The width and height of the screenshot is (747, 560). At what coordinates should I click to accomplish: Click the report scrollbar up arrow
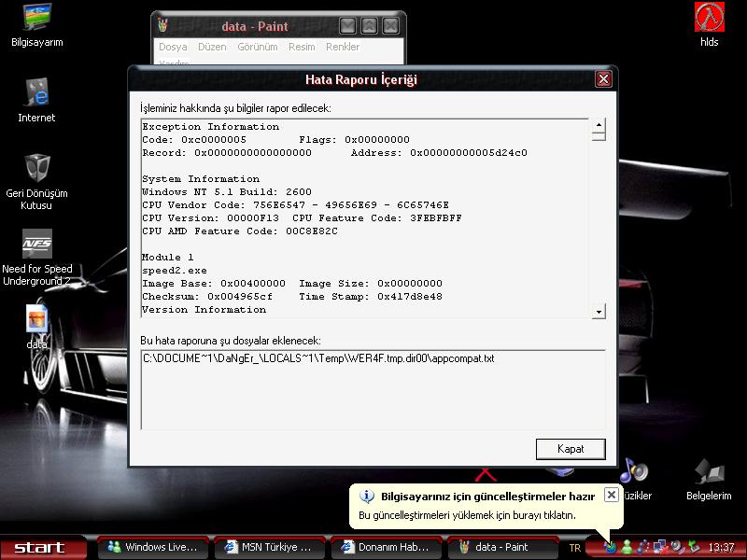pos(599,125)
